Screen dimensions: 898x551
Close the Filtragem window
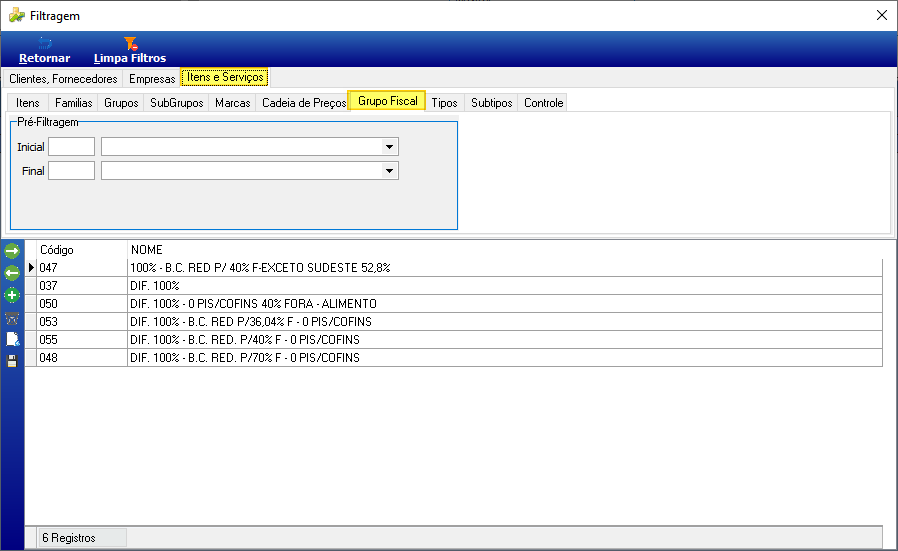pos(882,15)
